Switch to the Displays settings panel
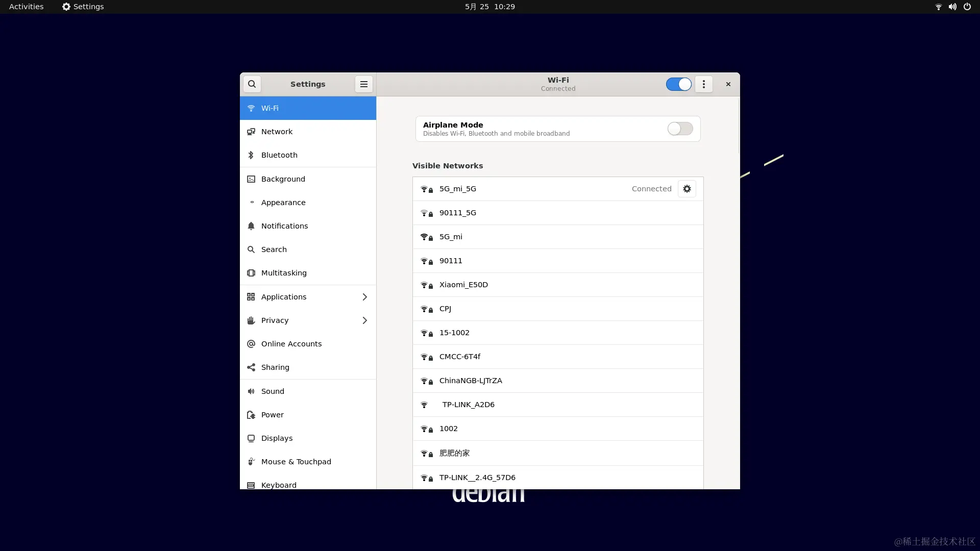The height and width of the screenshot is (551, 980). (277, 438)
